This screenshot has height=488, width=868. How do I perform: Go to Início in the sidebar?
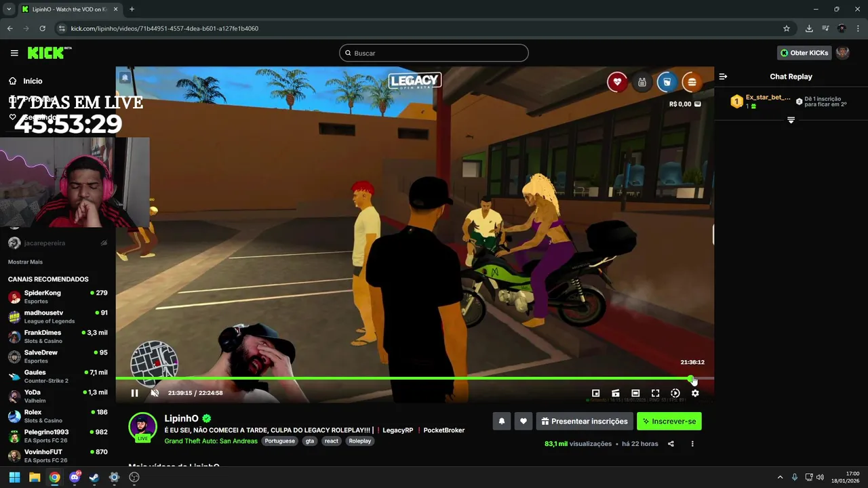[33, 81]
